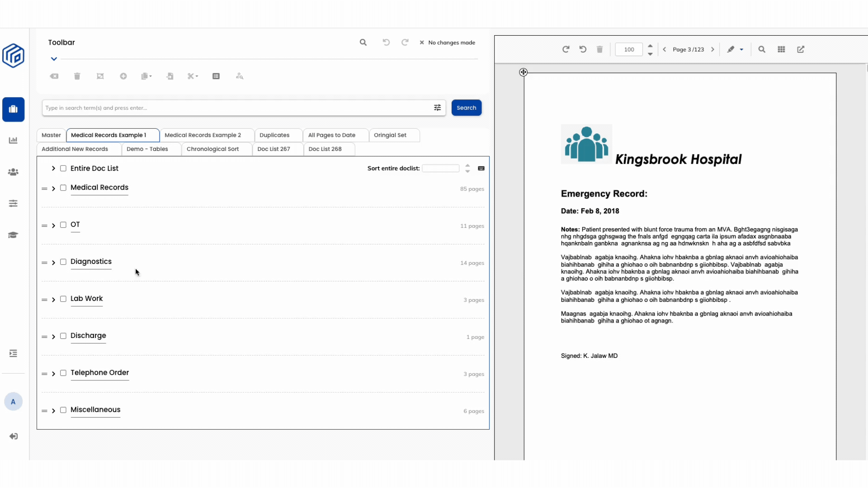Click the search terms input field
This screenshot has height=488, width=868.
(235, 108)
